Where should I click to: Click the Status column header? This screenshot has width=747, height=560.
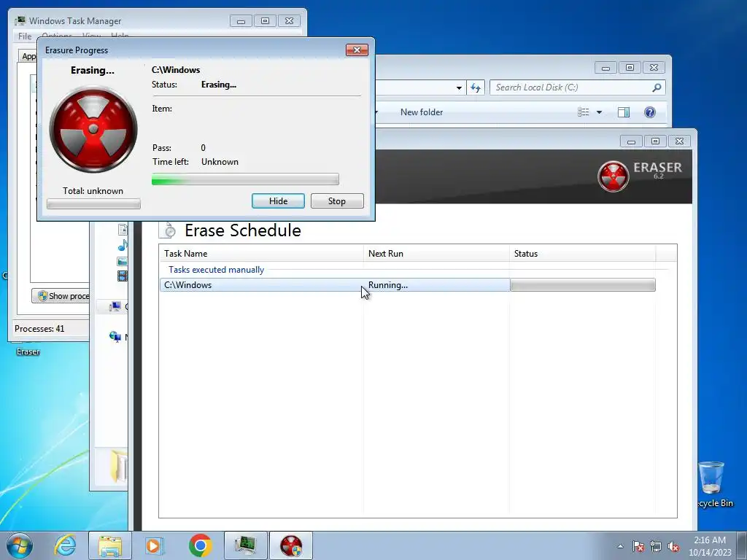coord(583,253)
